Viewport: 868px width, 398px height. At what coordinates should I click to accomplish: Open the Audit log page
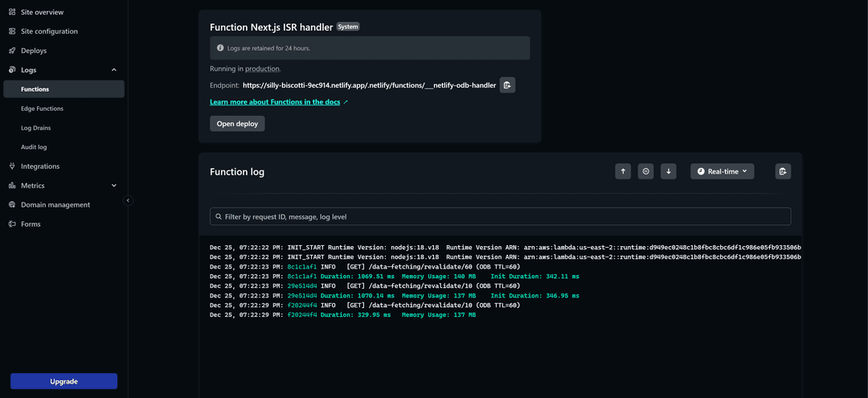[x=34, y=147]
